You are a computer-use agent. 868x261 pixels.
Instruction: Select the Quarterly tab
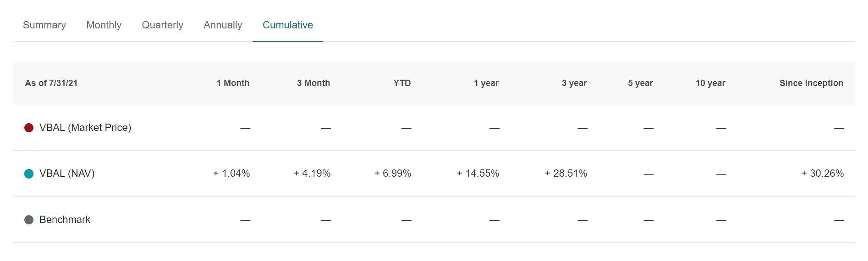click(162, 25)
